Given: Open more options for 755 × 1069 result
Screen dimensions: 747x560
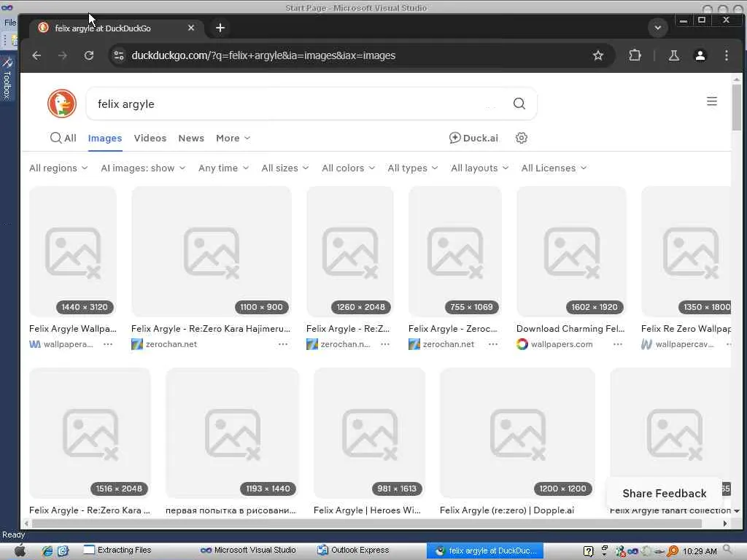Looking at the screenshot, I should (493, 344).
